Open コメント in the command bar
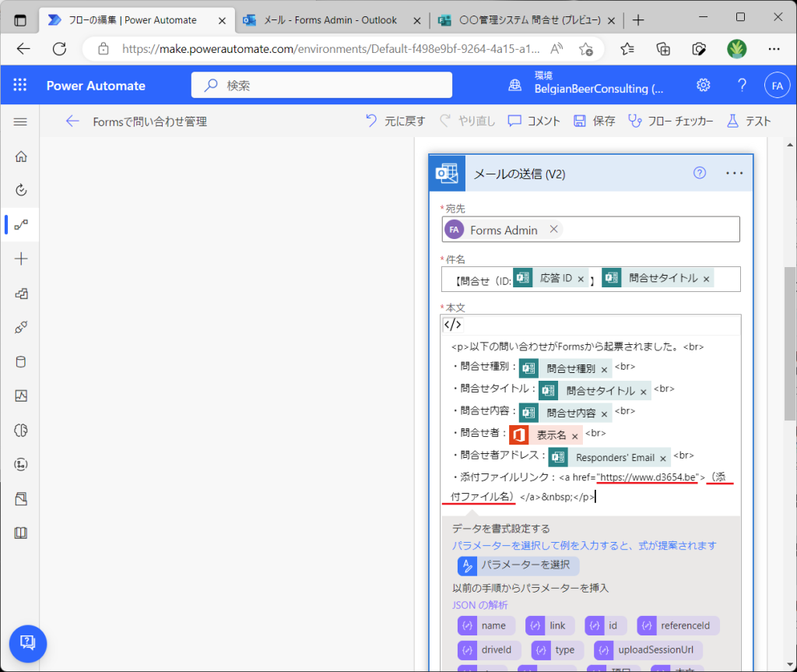797x672 pixels. 534,121
